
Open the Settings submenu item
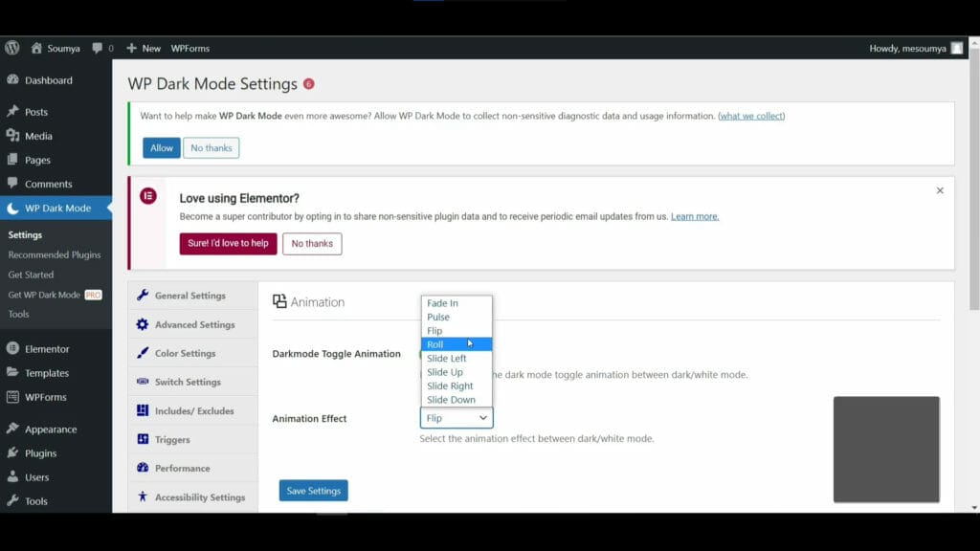click(25, 235)
